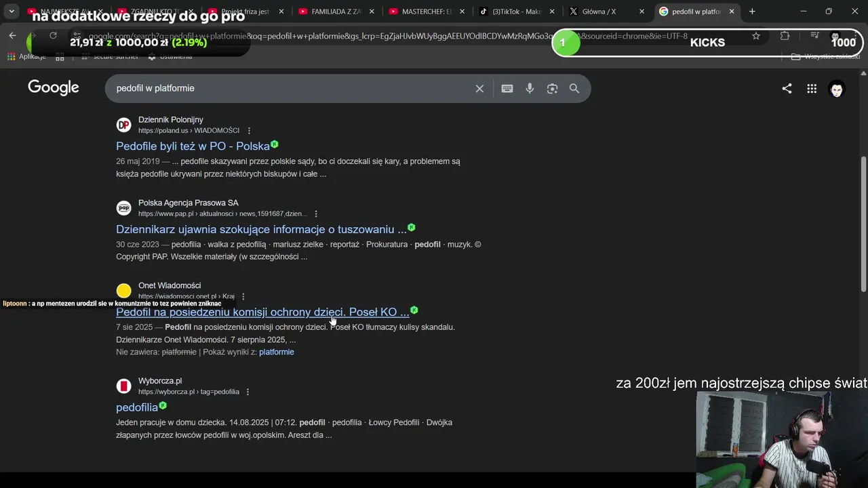Image resolution: width=868 pixels, height=488 pixels.
Task: Open the Pedofile byli też w PO result
Action: tap(193, 146)
